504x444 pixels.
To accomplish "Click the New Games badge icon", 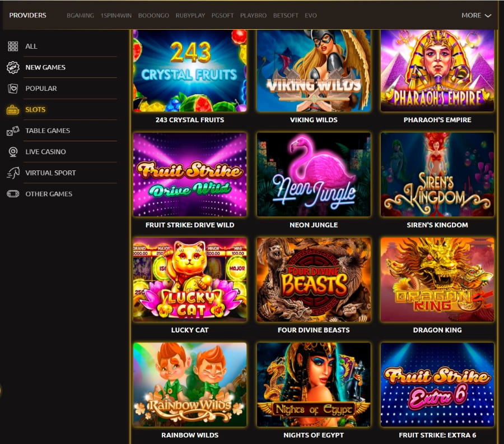I will tap(13, 67).
